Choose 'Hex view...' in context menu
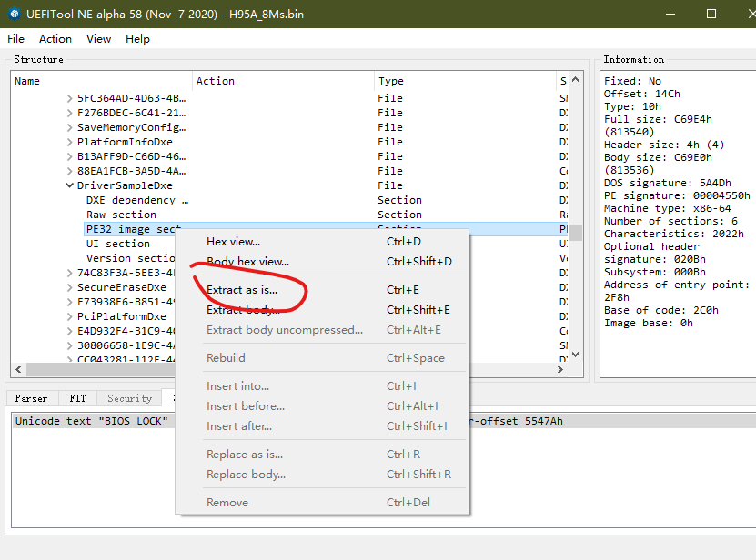 click(x=233, y=242)
